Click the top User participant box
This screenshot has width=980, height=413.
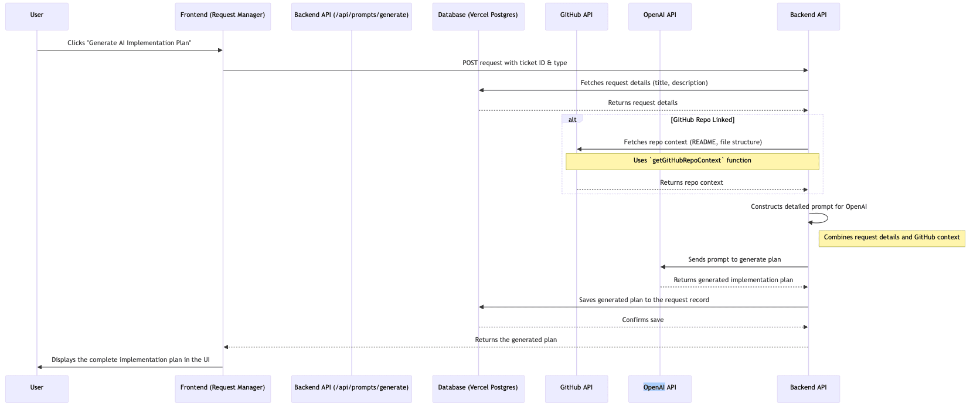coord(37,16)
